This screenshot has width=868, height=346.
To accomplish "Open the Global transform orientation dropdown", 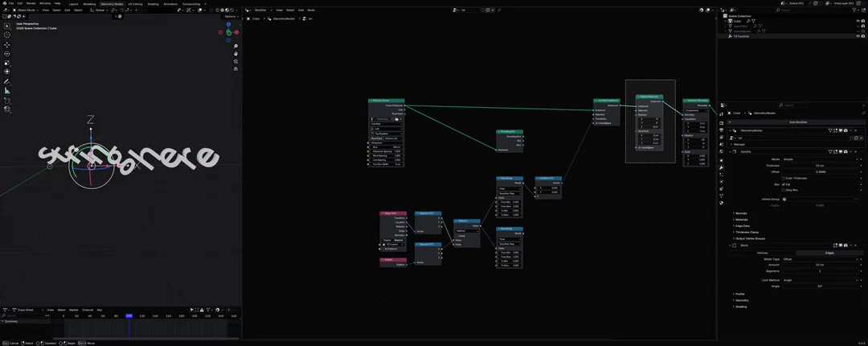I will click(100, 10).
